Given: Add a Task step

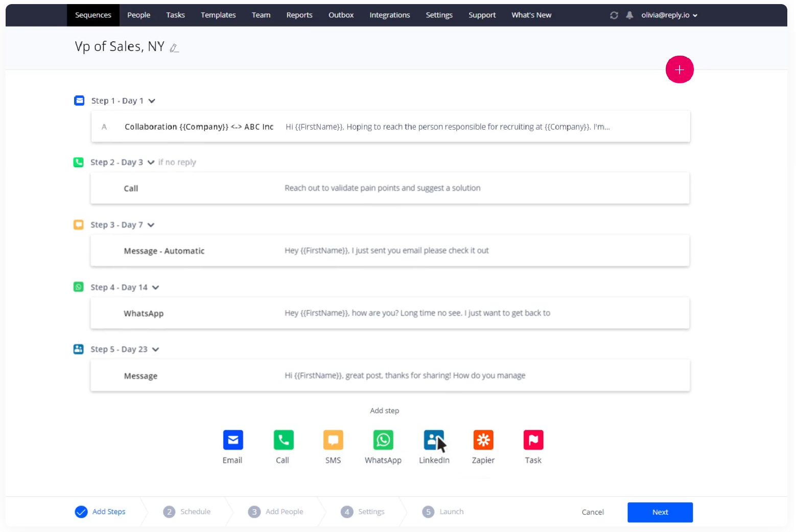Looking at the screenshot, I should click(x=533, y=440).
